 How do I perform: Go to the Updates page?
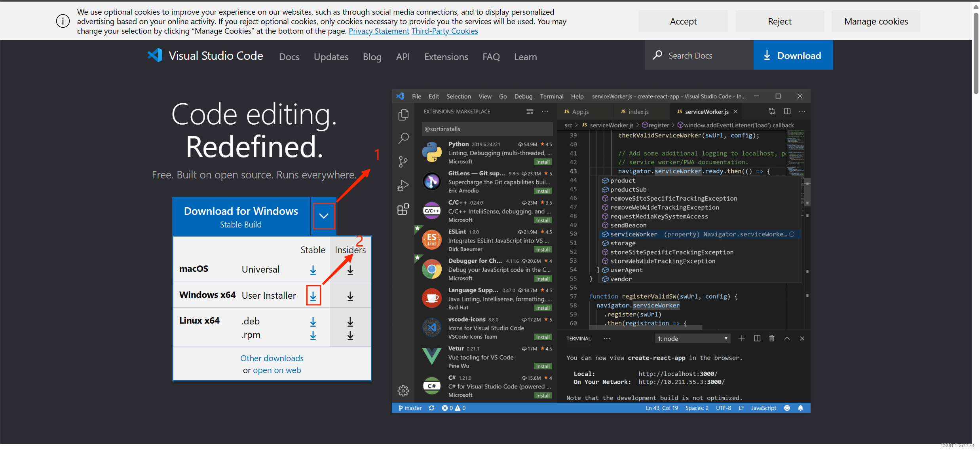331,57
